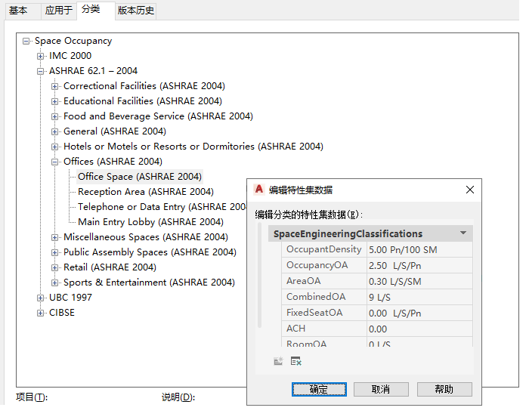Open help with the 帮助 button
Image resolution: width=526 pixels, height=420 pixels.
pos(444,389)
